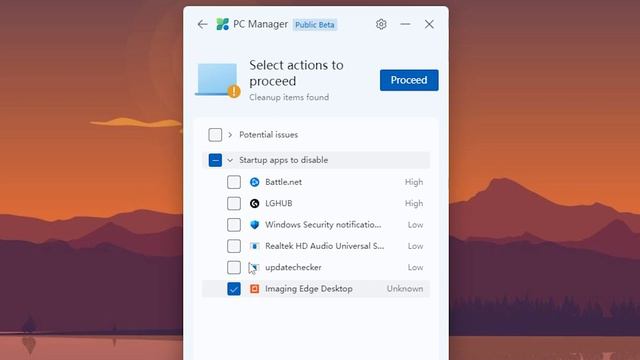Click the PC Manager logo icon
The image size is (640, 360).
[222, 24]
